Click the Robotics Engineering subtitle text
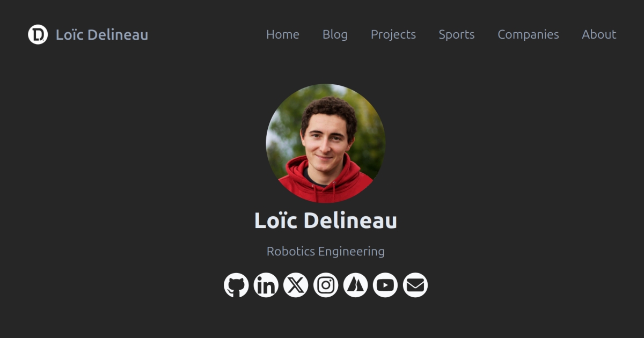 pos(326,251)
